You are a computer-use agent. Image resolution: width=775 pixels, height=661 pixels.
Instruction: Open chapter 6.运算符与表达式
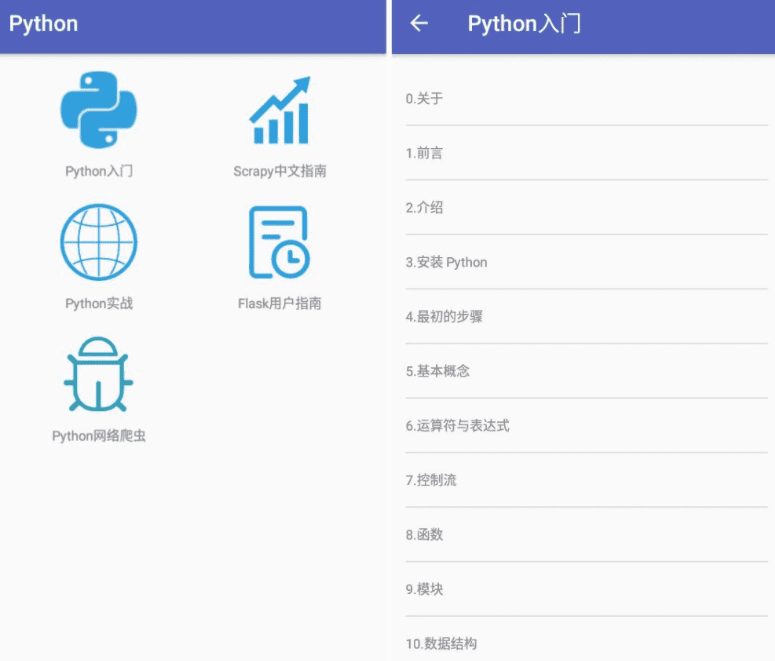[586, 425]
